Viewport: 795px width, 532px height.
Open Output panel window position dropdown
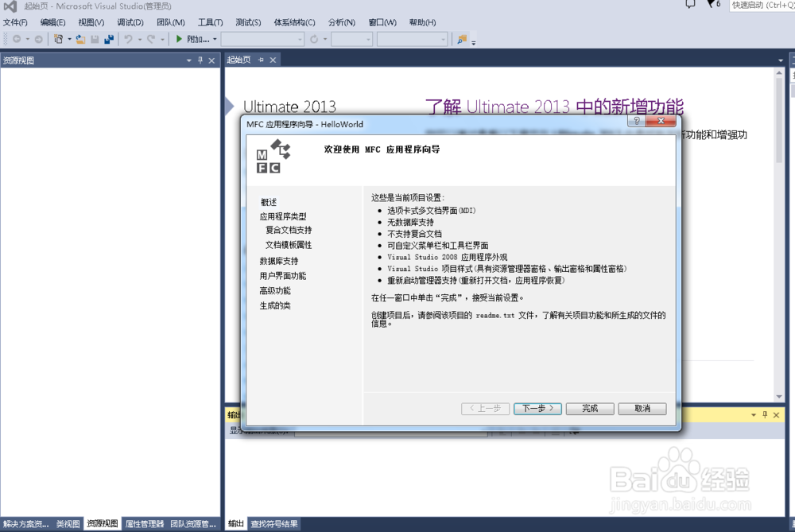(754, 415)
